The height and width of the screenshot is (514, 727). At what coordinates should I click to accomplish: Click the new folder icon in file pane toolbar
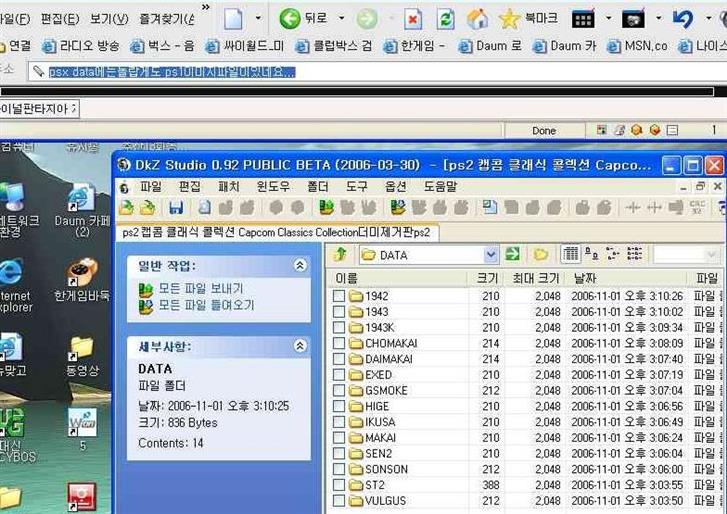click(x=541, y=254)
